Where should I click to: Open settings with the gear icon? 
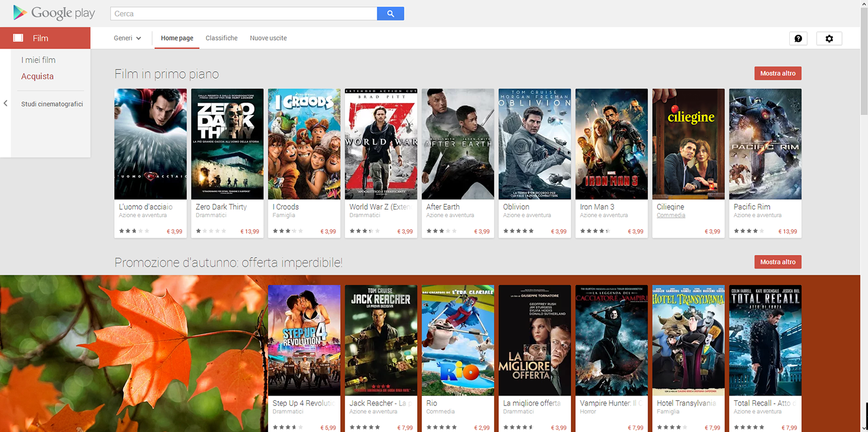(829, 38)
